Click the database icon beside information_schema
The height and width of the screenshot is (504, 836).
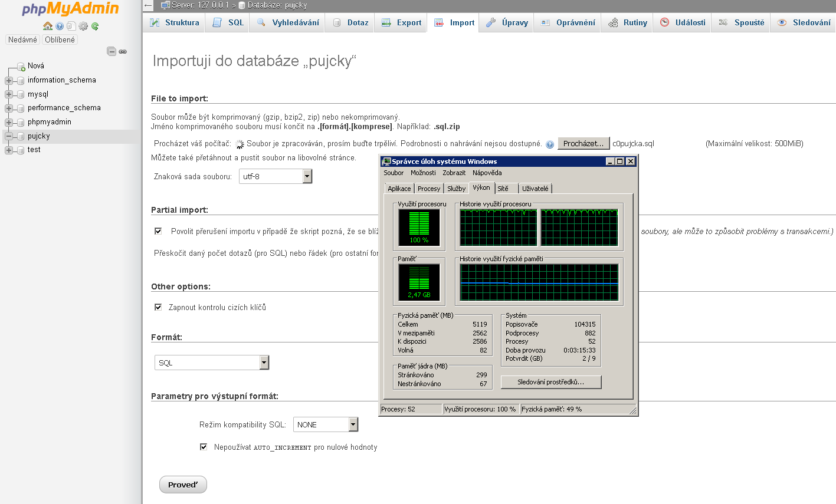21,81
